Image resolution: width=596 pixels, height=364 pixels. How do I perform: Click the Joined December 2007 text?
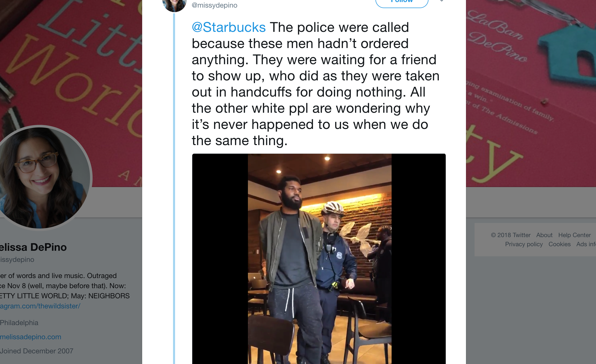pyautogui.click(x=37, y=351)
